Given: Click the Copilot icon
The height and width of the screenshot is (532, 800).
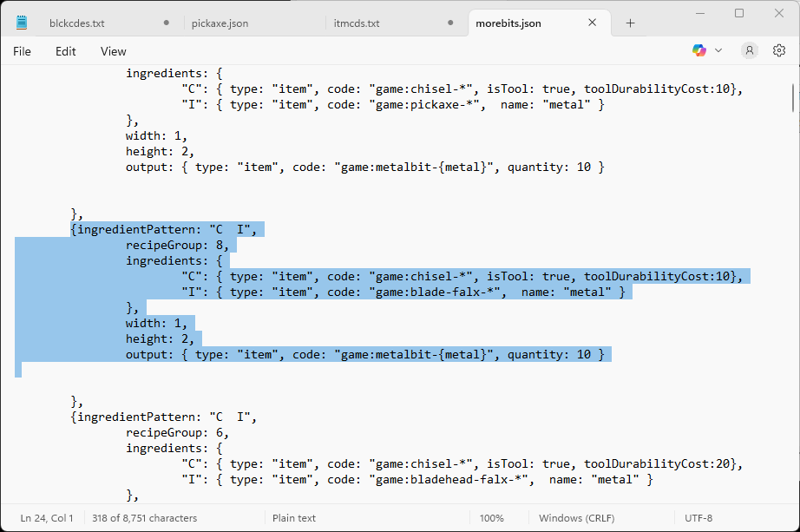Looking at the screenshot, I should click(x=699, y=51).
